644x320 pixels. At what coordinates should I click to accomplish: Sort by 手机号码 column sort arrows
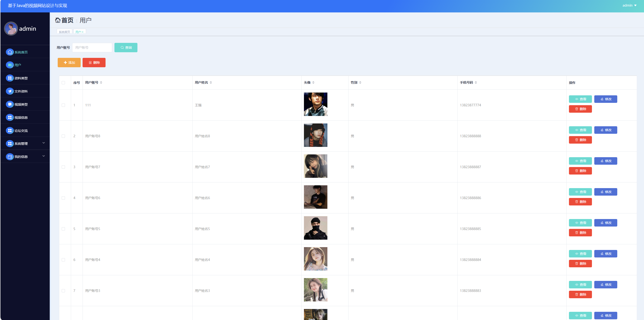click(x=476, y=82)
